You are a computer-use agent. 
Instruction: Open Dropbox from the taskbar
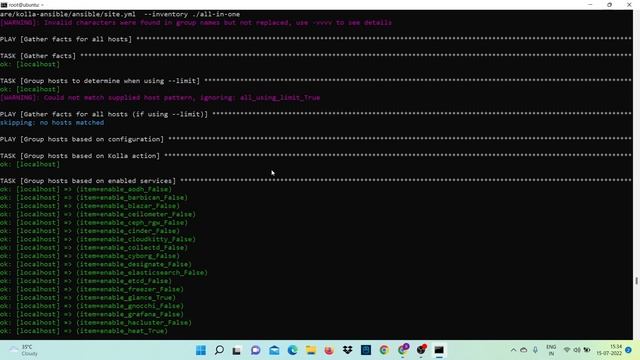click(347, 350)
